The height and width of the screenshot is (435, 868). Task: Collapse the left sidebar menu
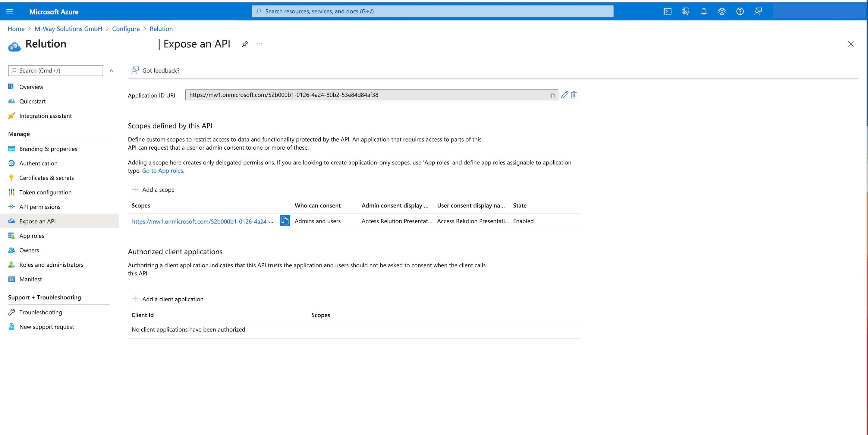pyautogui.click(x=112, y=71)
